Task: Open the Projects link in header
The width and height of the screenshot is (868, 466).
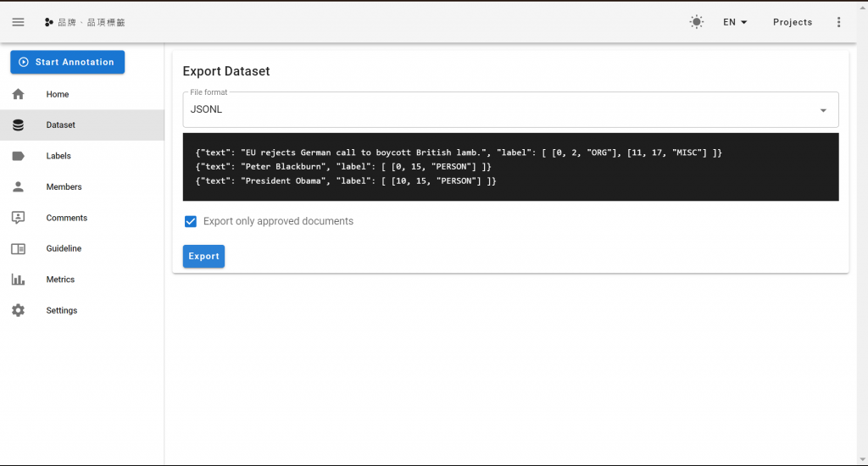Action: [793, 22]
